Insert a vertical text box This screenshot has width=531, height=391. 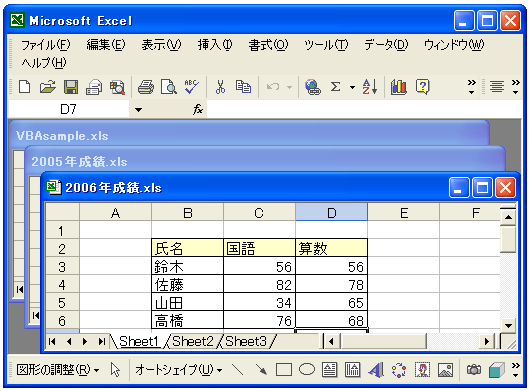[x=352, y=370]
